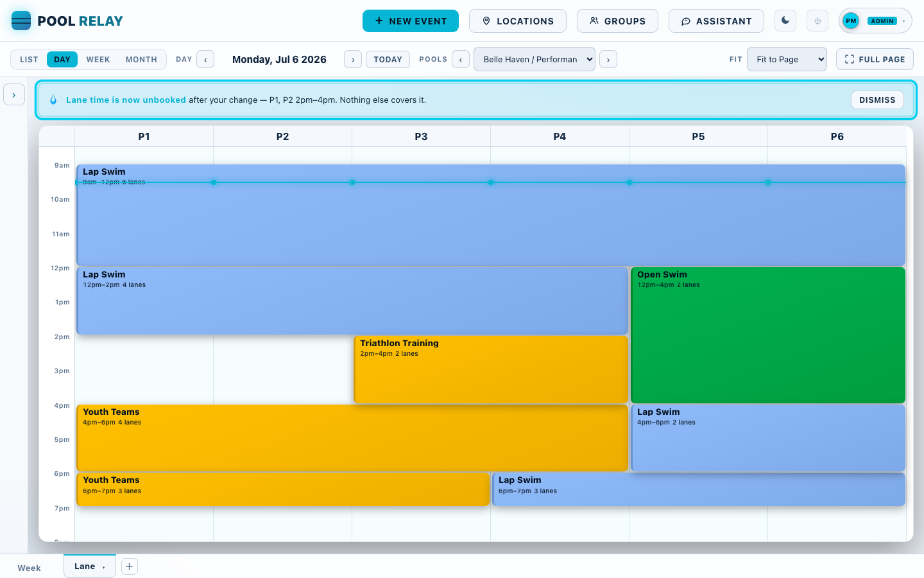Click the crosshair target icon button
The image size is (924, 578).
tap(817, 21)
